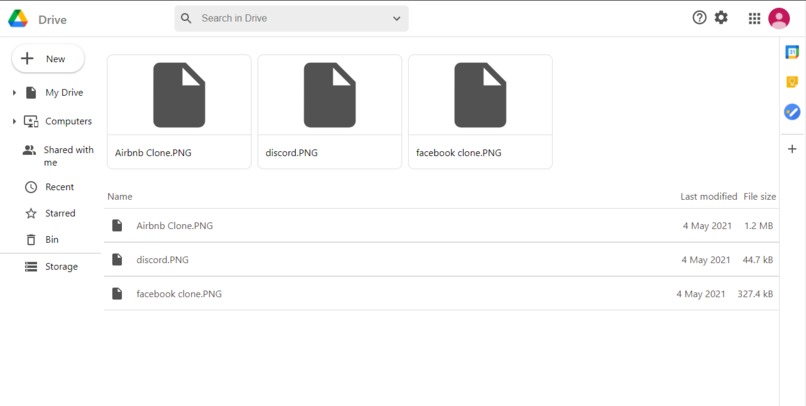Expand the Computers tree arrow
The height and width of the screenshot is (406, 806).
14,122
